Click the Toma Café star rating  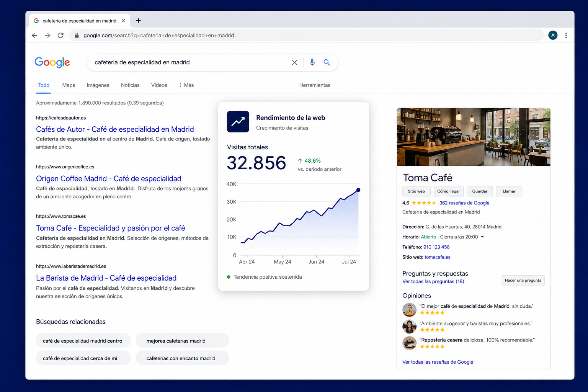(x=424, y=203)
